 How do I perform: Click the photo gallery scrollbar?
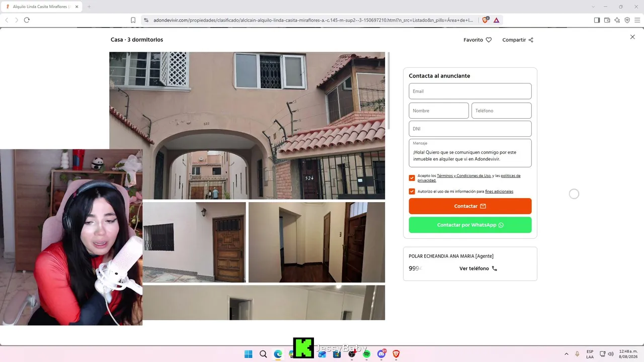[x=388, y=92]
